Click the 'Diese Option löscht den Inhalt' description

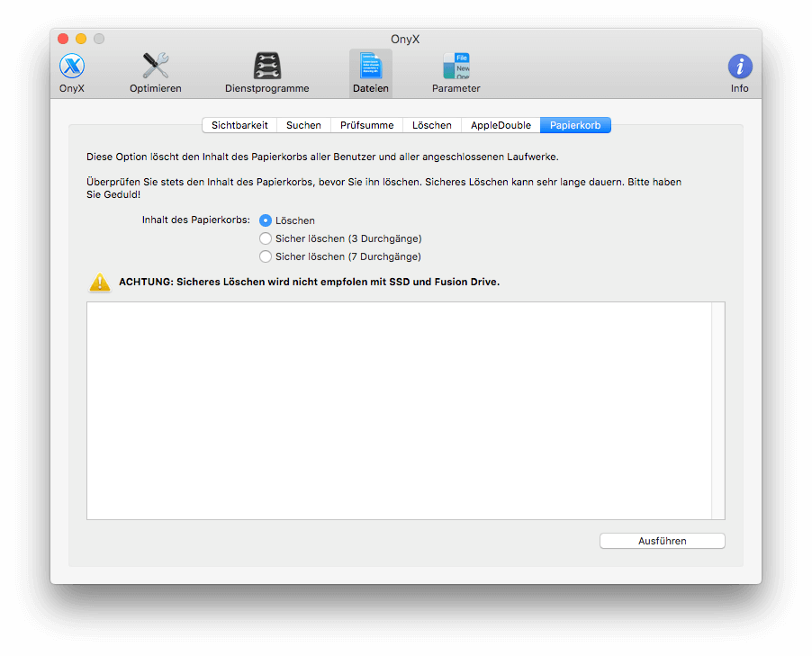[322, 157]
